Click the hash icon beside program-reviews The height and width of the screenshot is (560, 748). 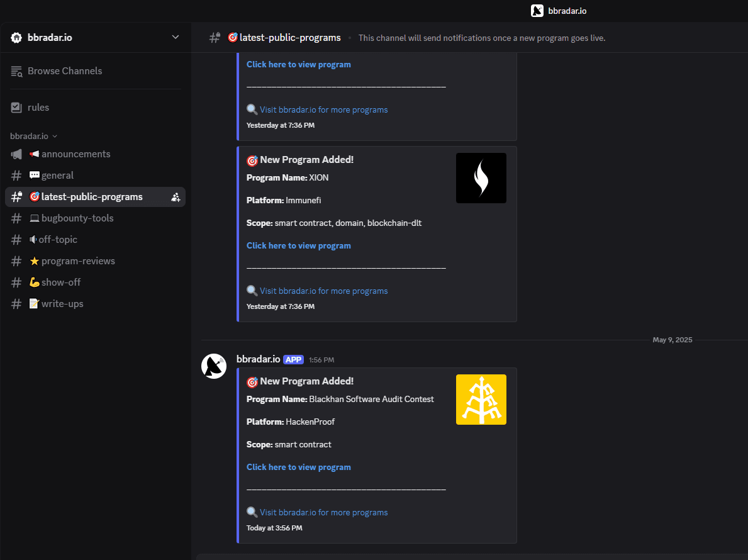(16, 261)
